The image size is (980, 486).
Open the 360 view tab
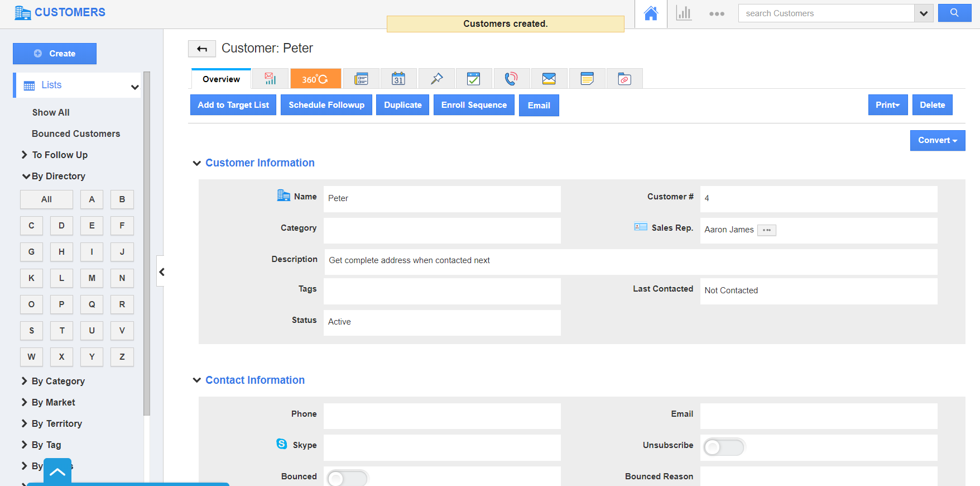315,79
